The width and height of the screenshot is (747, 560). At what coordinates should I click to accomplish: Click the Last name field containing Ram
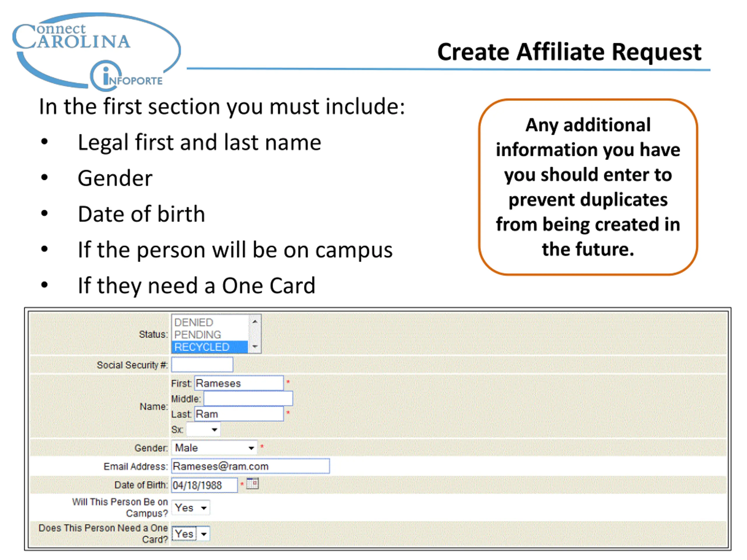coord(239,414)
